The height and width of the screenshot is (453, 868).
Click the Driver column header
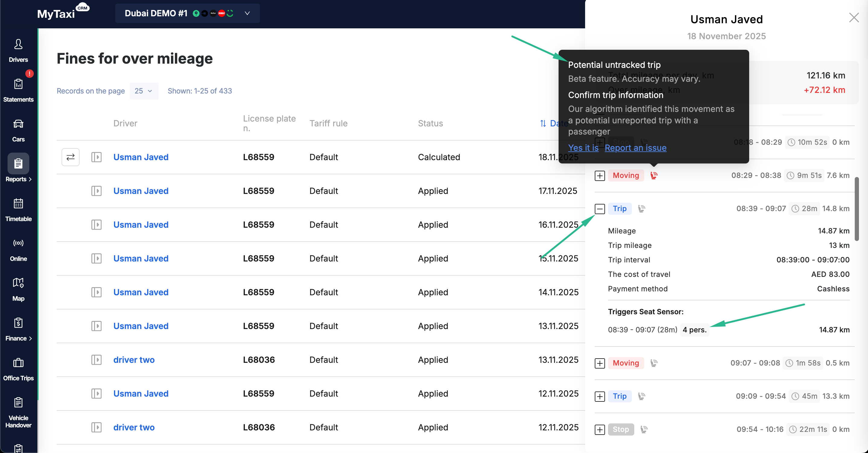click(x=125, y=123)
